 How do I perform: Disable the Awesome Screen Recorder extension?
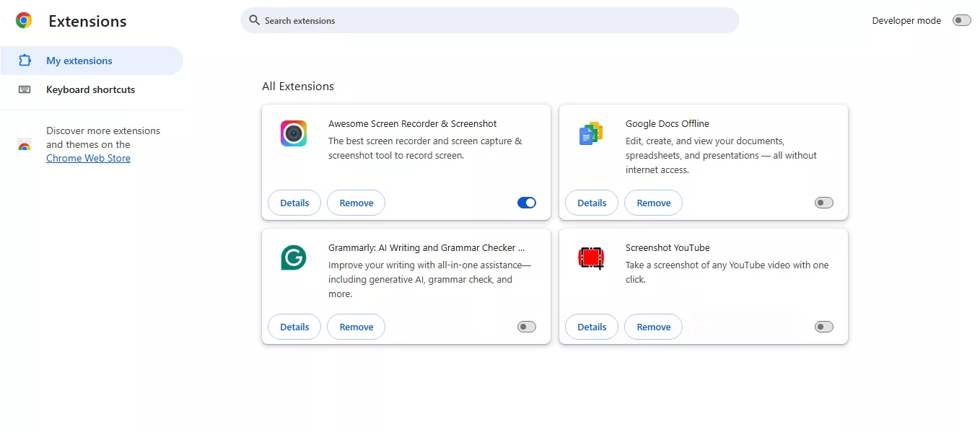pos(526,203)
